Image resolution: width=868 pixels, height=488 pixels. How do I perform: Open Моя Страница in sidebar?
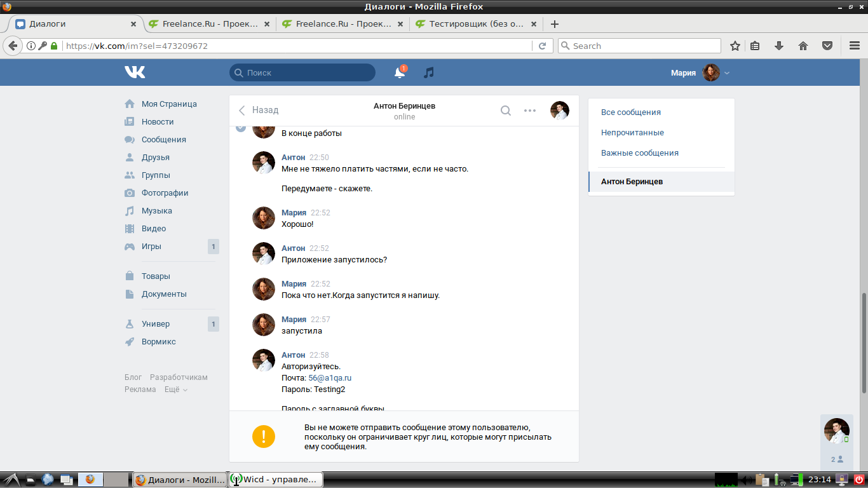click(169, 104)
